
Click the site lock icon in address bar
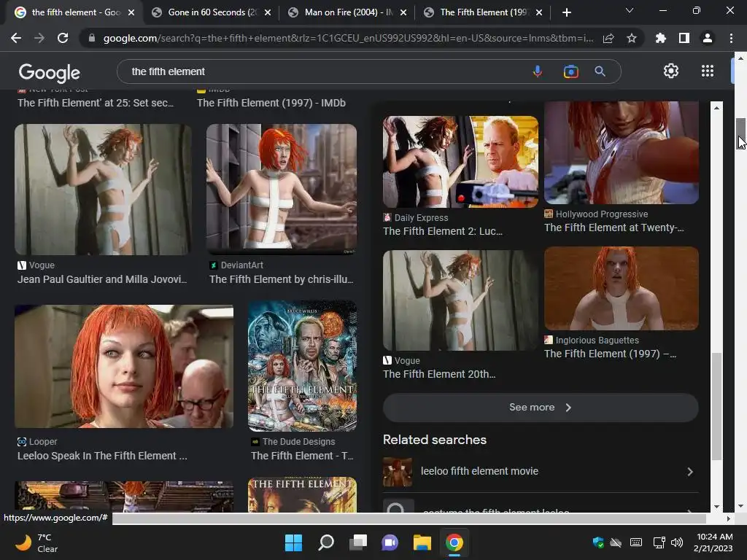pos(92,38)
